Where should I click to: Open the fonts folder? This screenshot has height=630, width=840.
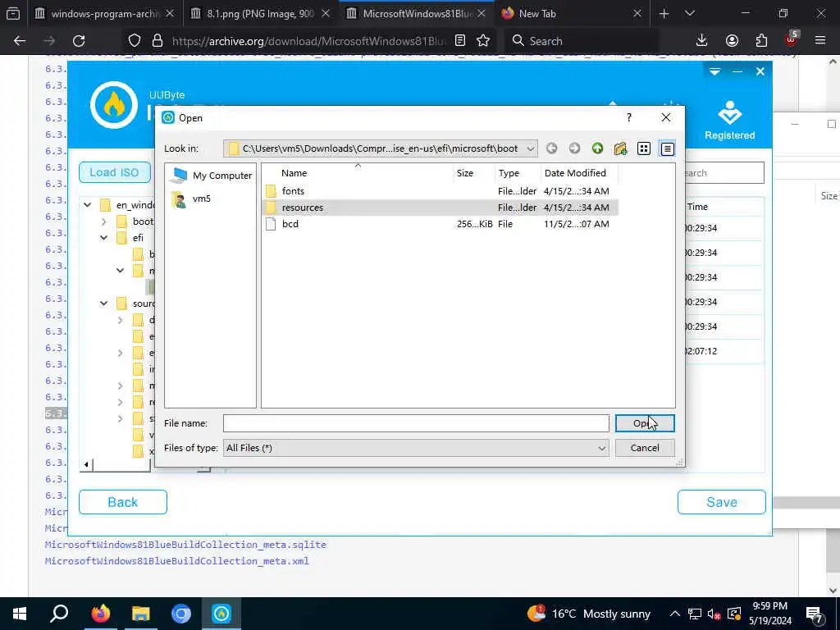point(293,190)
